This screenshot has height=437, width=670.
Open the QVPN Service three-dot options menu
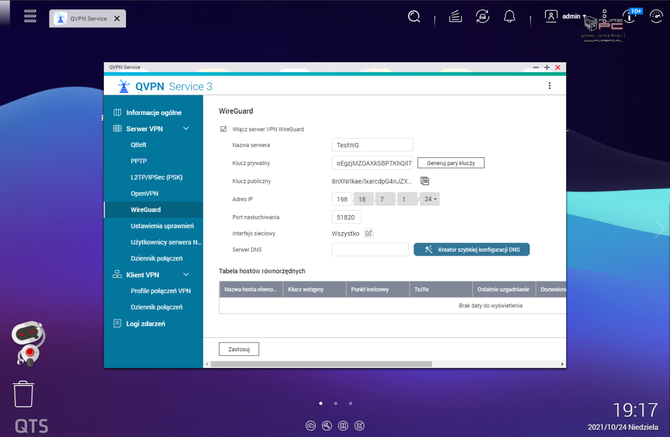(x=550, y=86)
